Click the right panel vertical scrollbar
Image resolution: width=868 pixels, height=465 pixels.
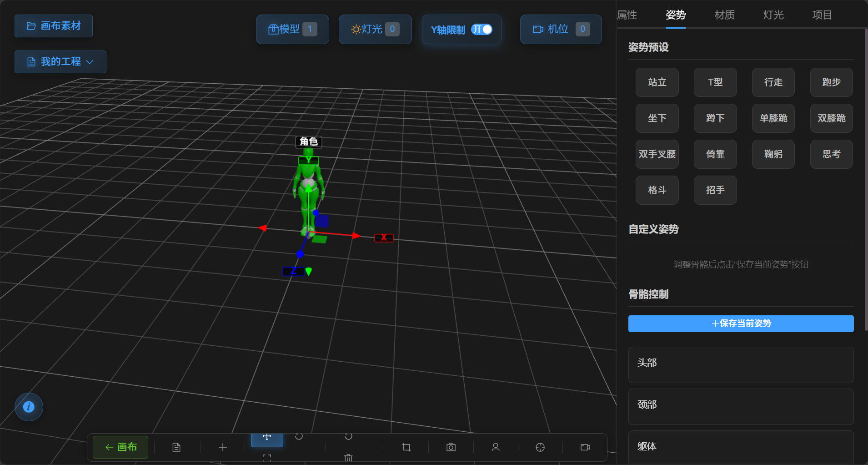tap(866, 180)
